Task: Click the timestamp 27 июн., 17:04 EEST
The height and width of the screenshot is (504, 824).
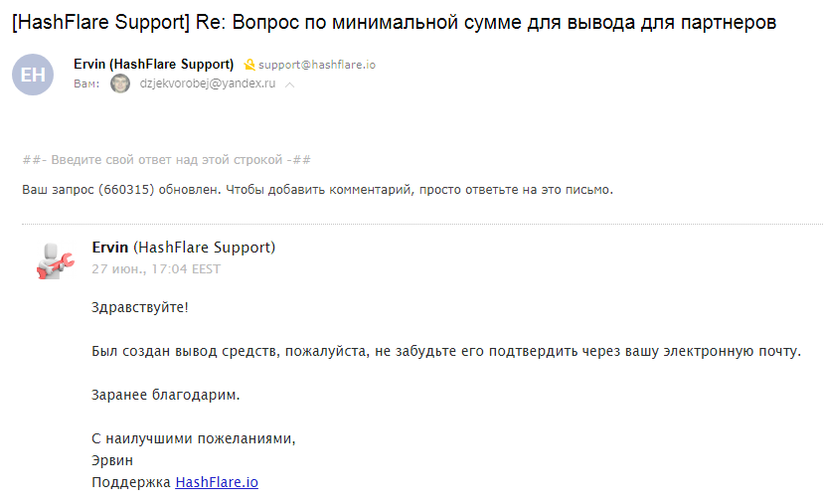Action: tap(156, 269)
